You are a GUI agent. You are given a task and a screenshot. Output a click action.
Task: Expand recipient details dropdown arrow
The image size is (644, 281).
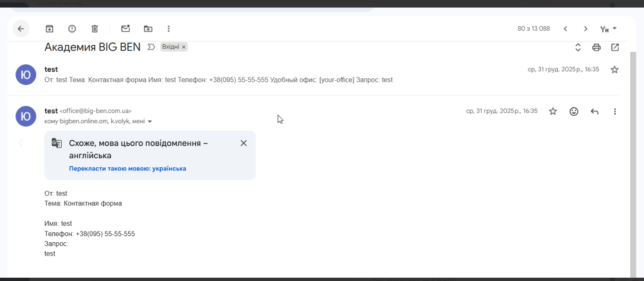click(150, 122)
